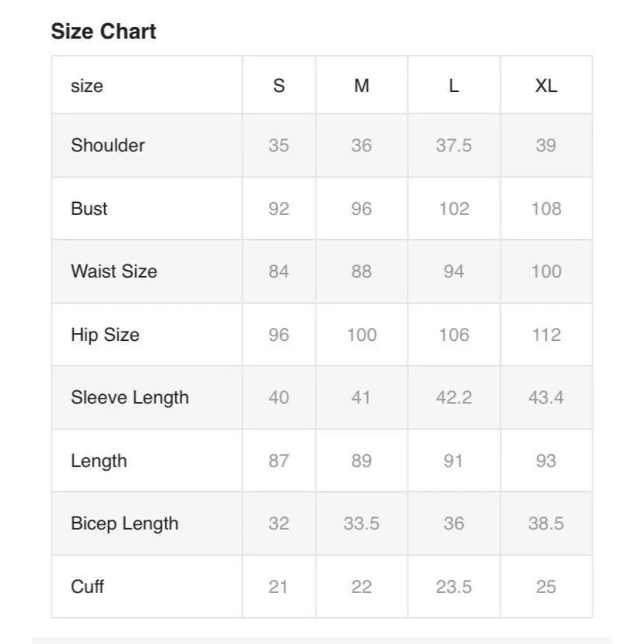Select the Cuff value 23.5 for L
Screen dimensions: 644x644
453,587
